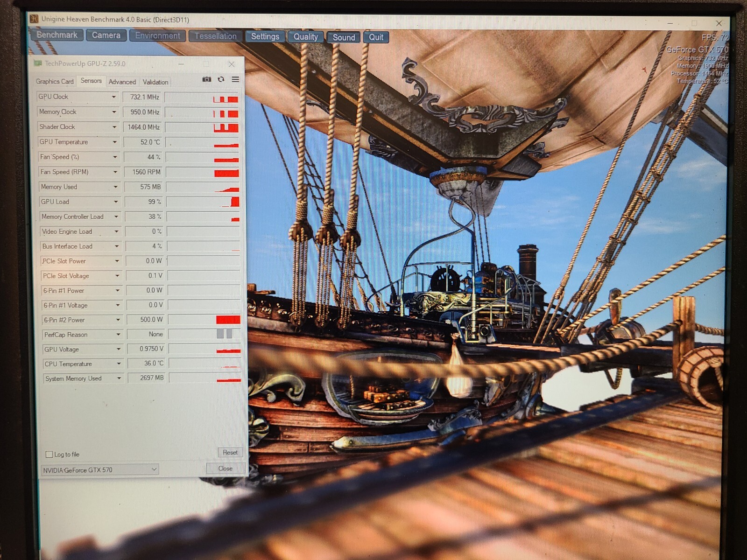Select the Sensors tab in GPU-Z
Viewport: 747px width, 560px height.
[91, 81]
